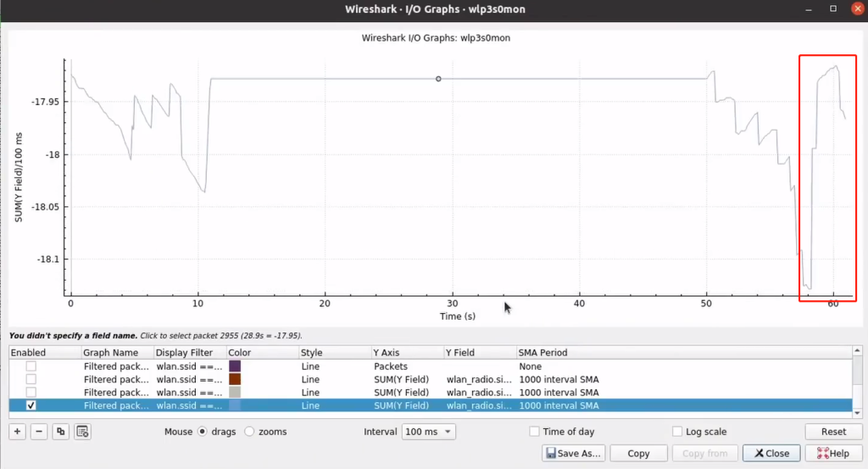Pick the blue color swatch in highlighted row

coord(235,405)
